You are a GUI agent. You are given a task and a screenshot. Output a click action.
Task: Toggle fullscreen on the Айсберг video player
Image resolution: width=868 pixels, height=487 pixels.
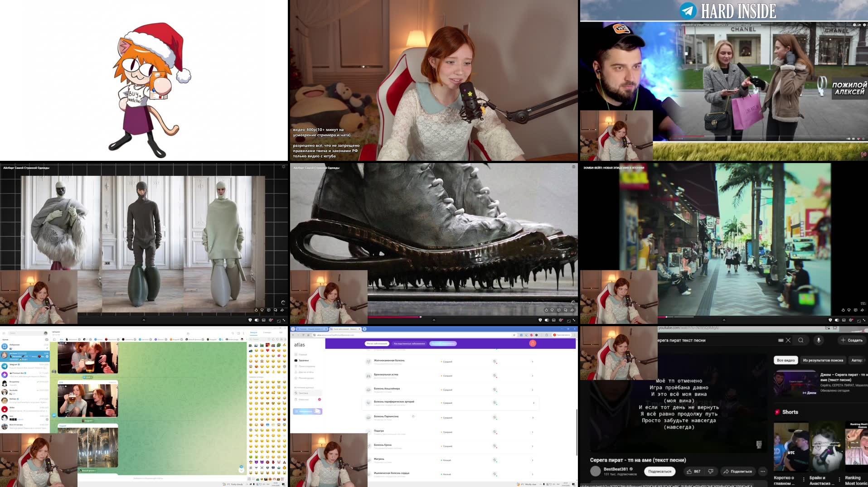click(x=575, y=320)
